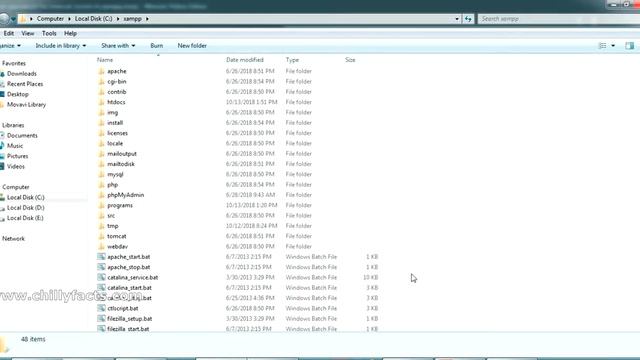Click the Burn button

coord(157,46)
